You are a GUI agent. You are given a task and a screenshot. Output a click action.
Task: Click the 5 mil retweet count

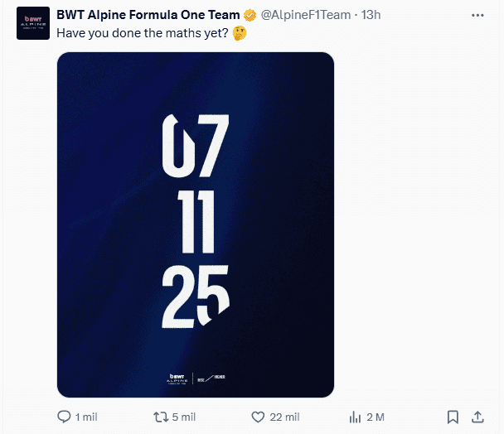pyautogui.click(x=182, y=417)
